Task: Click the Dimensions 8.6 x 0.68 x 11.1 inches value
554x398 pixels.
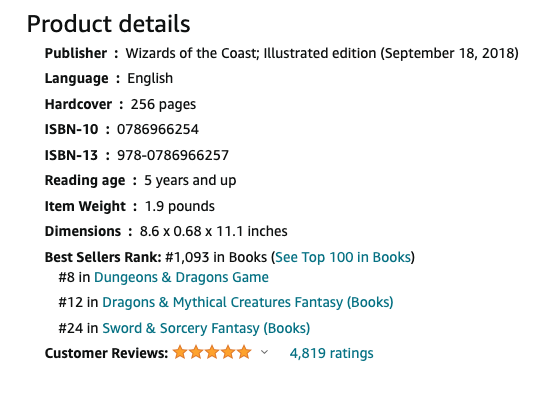Action: (x=213, y=231)
